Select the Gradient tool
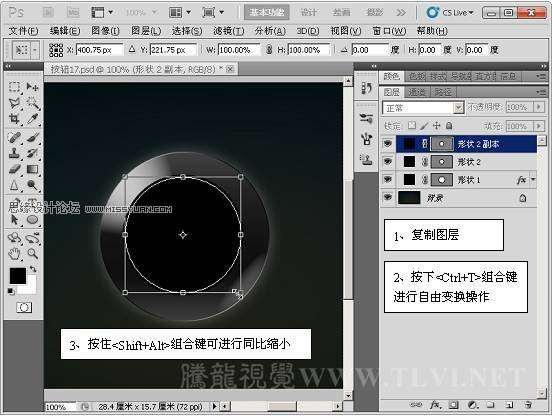The width and height of the screenshot is (552, 416). click(32, 170)
